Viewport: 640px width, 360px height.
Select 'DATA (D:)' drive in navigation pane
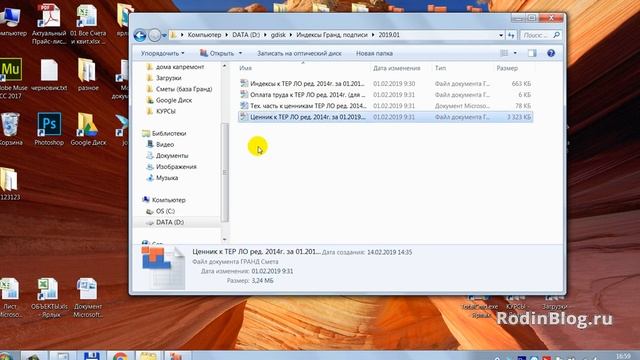point(165,222)
